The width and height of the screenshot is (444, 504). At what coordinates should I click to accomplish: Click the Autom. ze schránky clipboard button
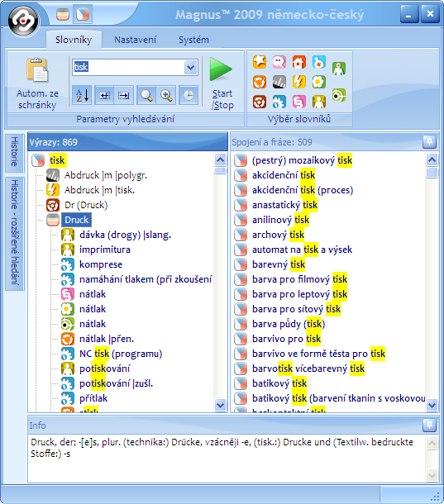click(x=37, y=84)
